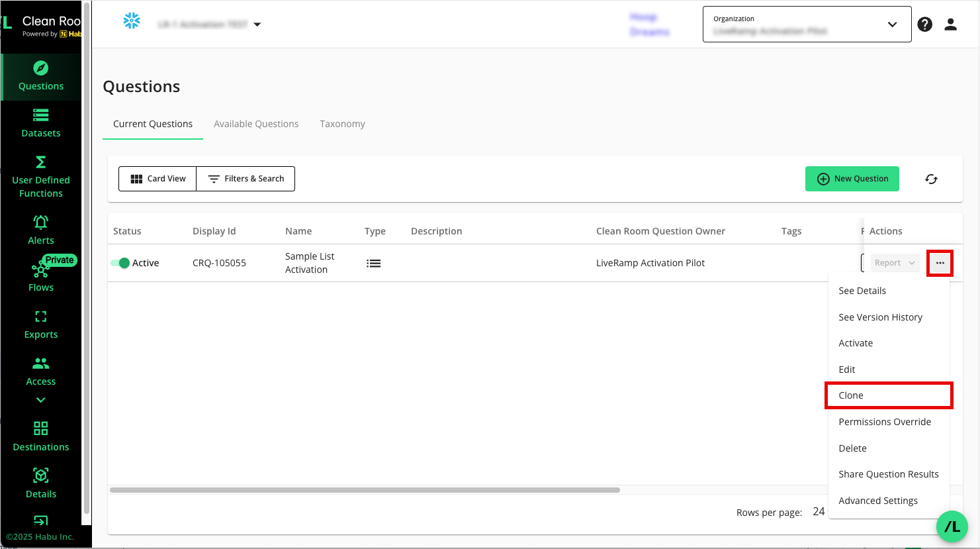The width and height of the screenshot is (980, 549).
Task: Open the clean room selector dropdown arrow
Action: click(x=257, y=25)
